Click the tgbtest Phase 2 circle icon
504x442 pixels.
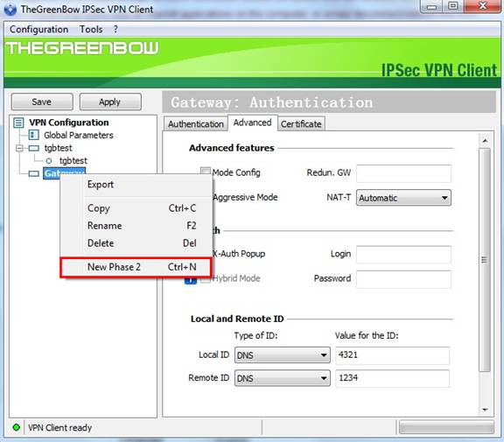(49, 161)
